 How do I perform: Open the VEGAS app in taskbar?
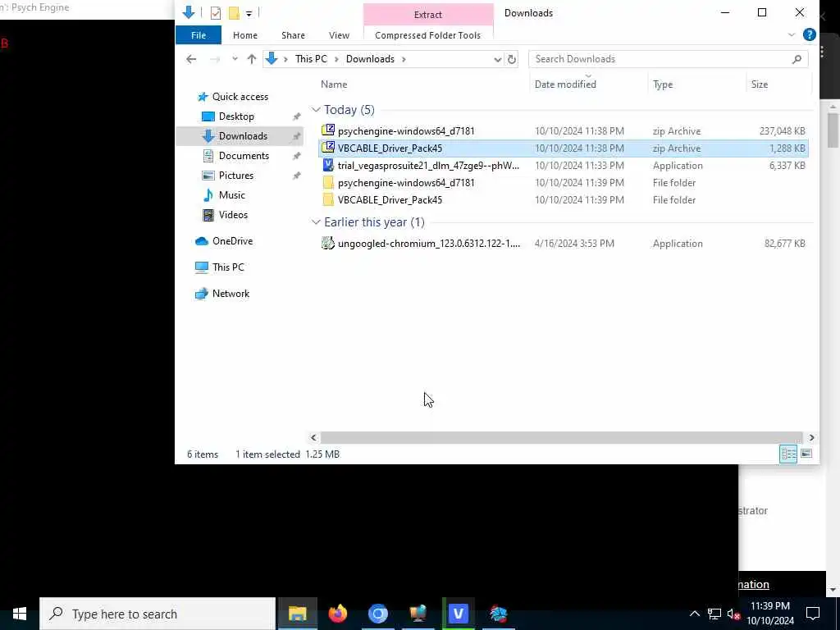[458, 614]
